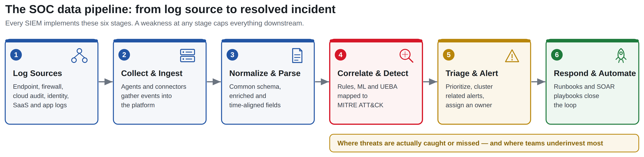
Task: Click the magnifier plus icon in Correlate & Detect
Action: coord(406,56)
